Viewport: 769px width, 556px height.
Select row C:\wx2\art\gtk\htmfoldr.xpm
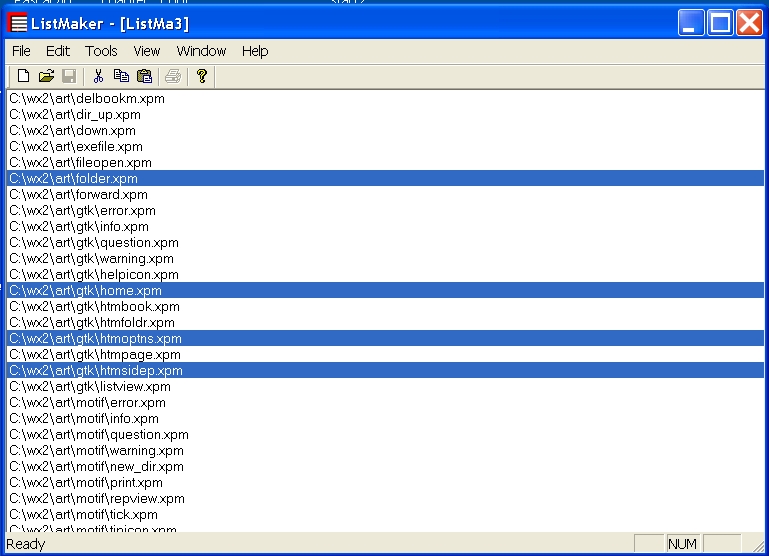(x=385, y=323)
